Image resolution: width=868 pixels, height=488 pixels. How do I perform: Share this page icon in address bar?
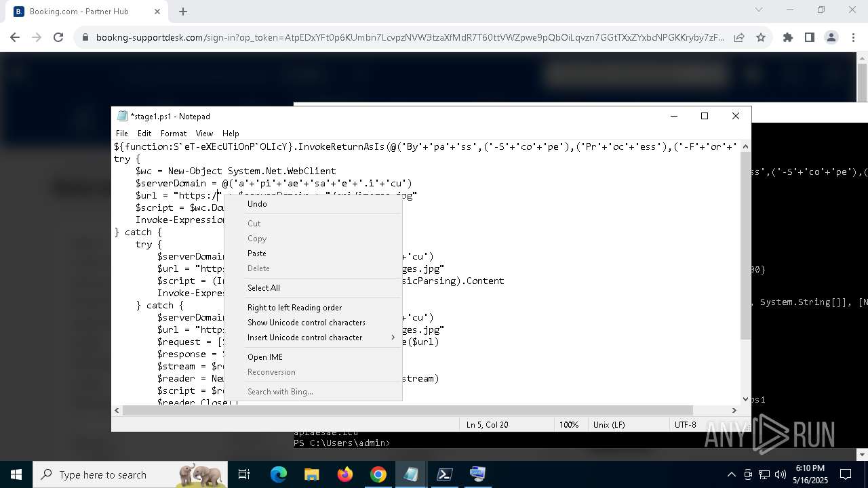(739, 38)
